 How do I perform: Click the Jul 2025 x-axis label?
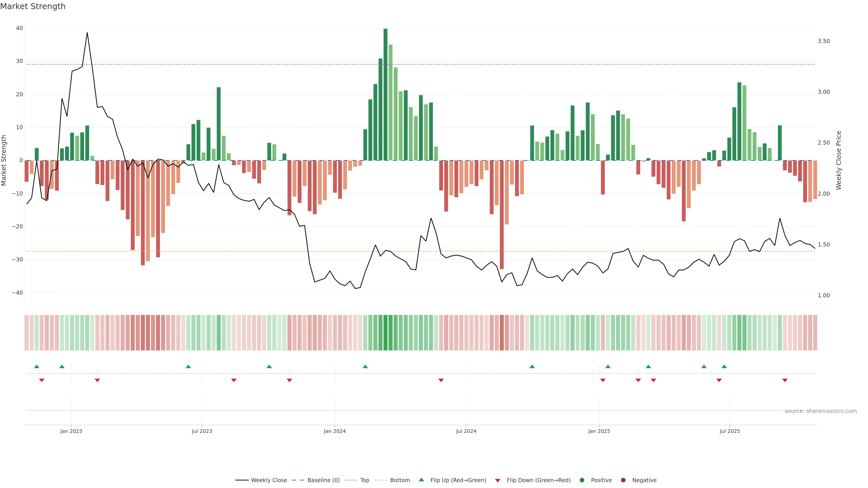click(729, 431)
